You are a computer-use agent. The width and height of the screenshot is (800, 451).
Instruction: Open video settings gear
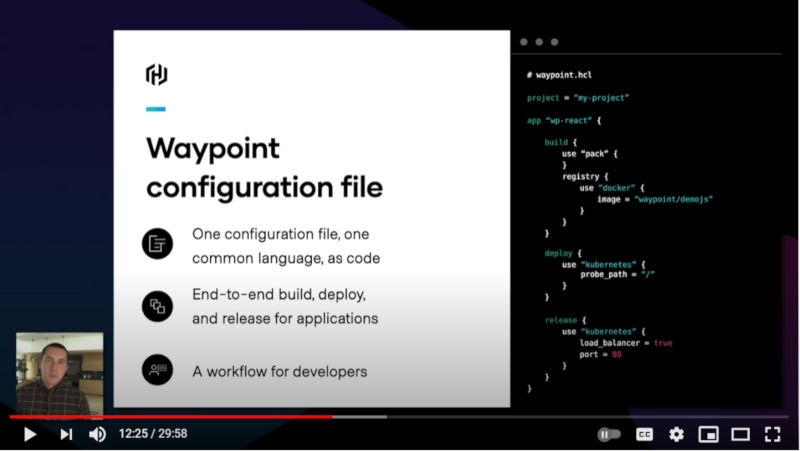click(x=677, y=434)
